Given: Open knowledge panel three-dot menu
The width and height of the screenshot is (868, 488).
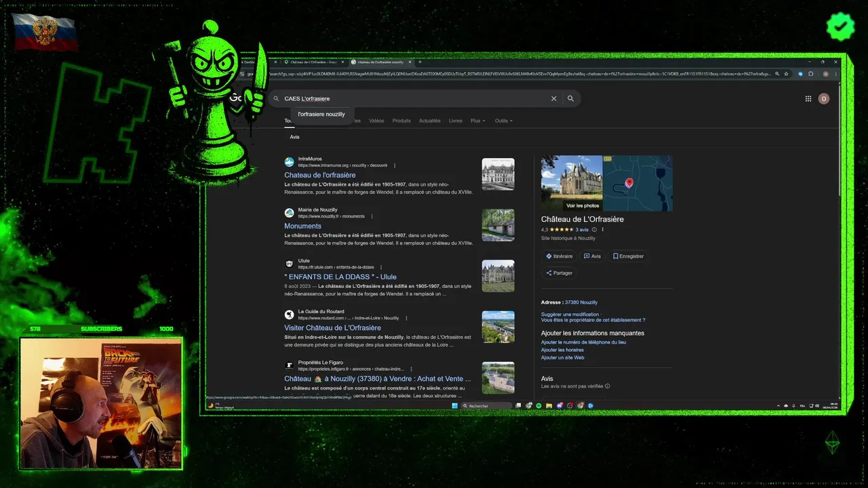Looking at the screenshot, I should coord(603,230).
